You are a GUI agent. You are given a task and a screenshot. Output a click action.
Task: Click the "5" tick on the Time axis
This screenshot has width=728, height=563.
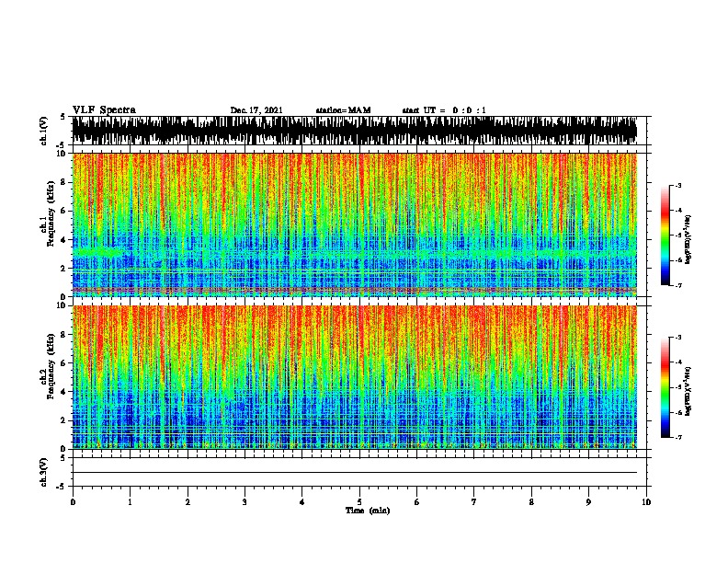(359, 502)
